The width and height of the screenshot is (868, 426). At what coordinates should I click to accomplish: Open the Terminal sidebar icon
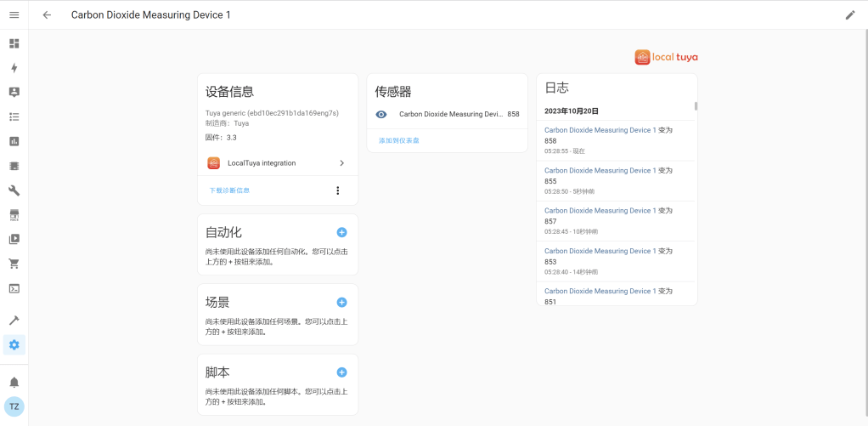14,288
